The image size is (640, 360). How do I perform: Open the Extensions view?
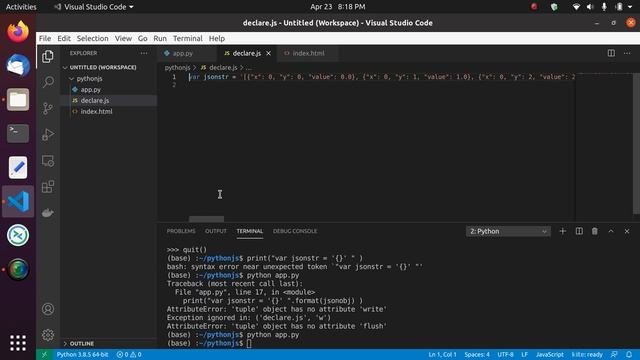pos(48,187)
